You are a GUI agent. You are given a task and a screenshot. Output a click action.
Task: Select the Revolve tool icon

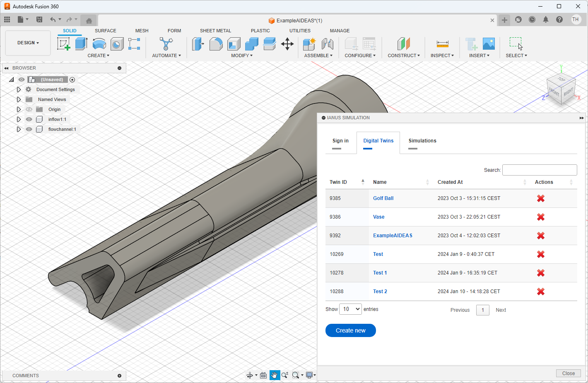(x=99, y=43)
